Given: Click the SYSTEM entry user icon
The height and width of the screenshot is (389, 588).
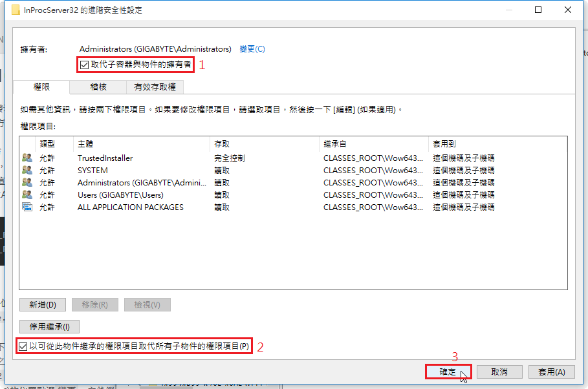Looking at the screenshot, I should pyautogui.click(x=27, y=171).
